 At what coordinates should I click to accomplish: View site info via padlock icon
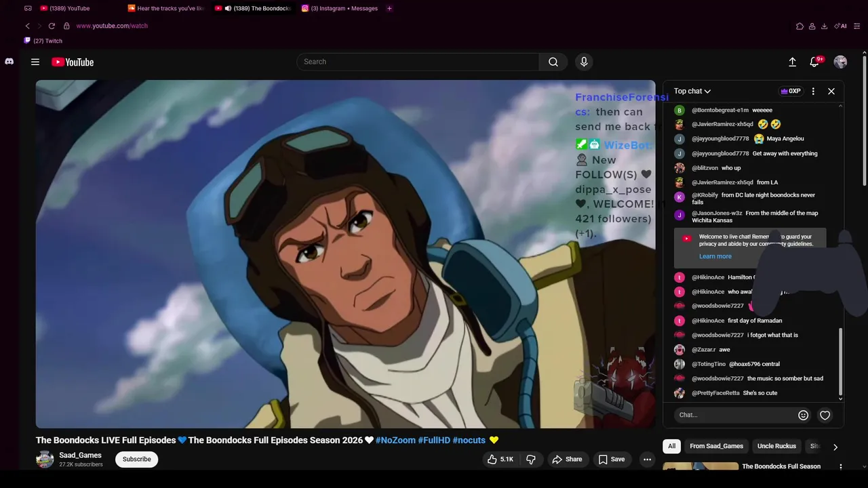click(x=66, y=26)
